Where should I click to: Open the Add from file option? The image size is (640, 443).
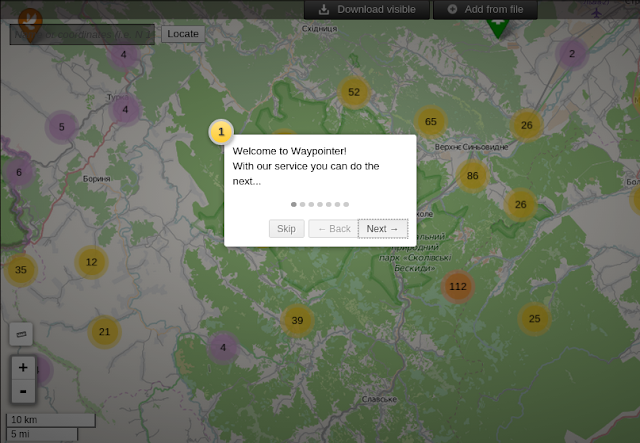click(485, 9)
